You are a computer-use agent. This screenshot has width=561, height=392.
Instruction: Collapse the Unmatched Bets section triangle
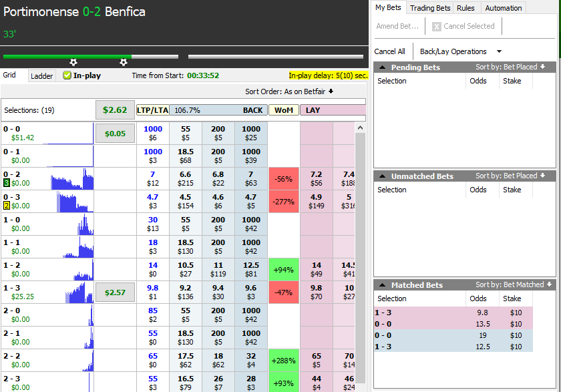(382, 176)
